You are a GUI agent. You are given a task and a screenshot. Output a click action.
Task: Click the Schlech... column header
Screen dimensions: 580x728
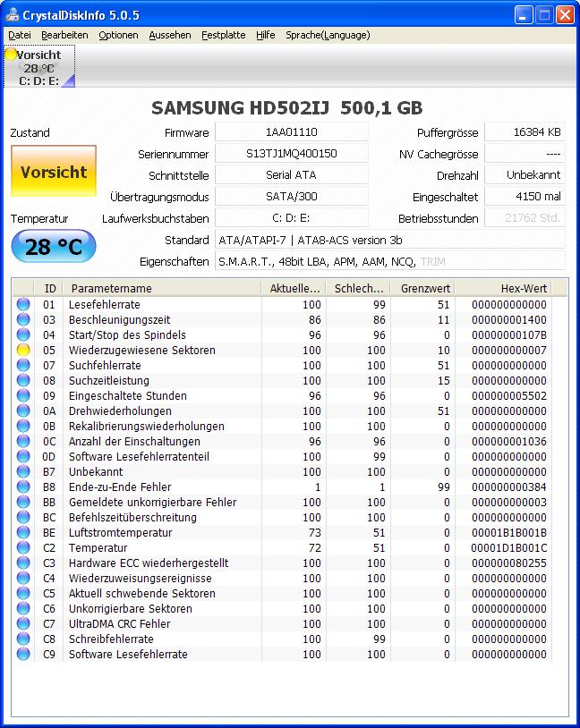[358, 288]
